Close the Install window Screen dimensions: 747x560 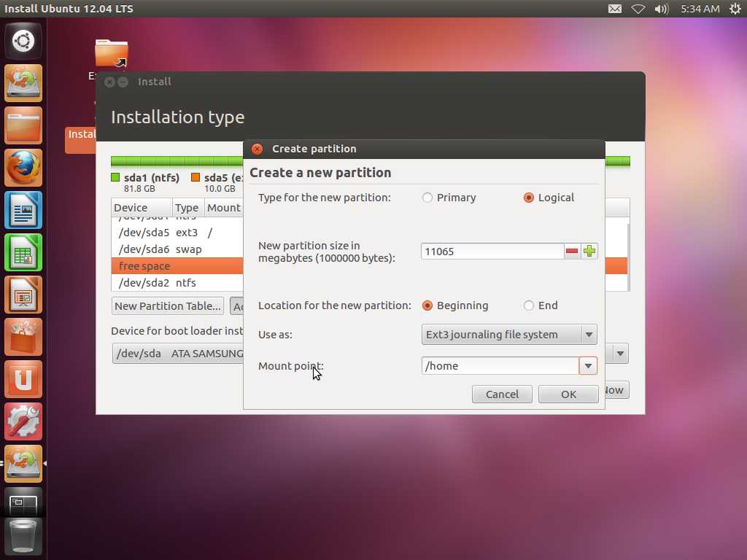point(109,82)
